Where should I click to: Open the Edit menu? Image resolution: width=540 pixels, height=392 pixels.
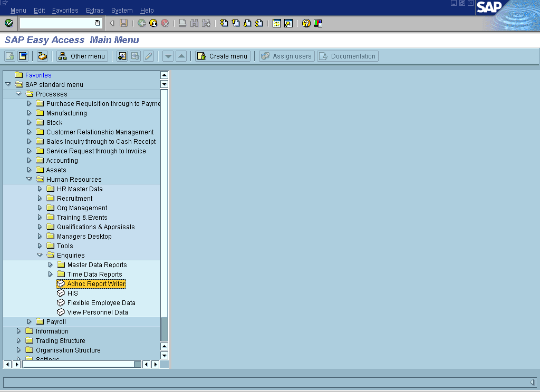coord(39,11)
